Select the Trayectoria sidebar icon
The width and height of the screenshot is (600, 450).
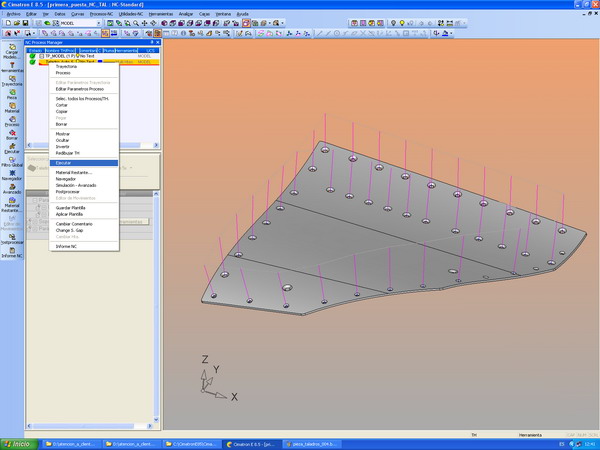click(x=11, y=81)
